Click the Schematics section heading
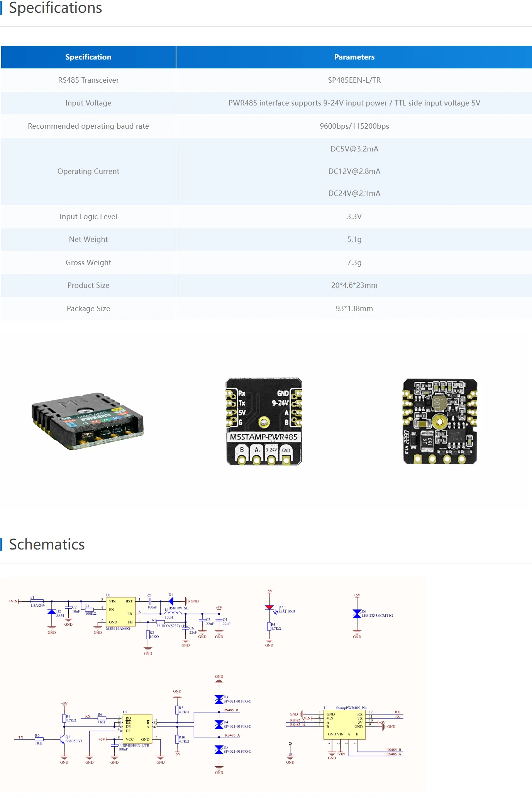 tap(47, 544)
